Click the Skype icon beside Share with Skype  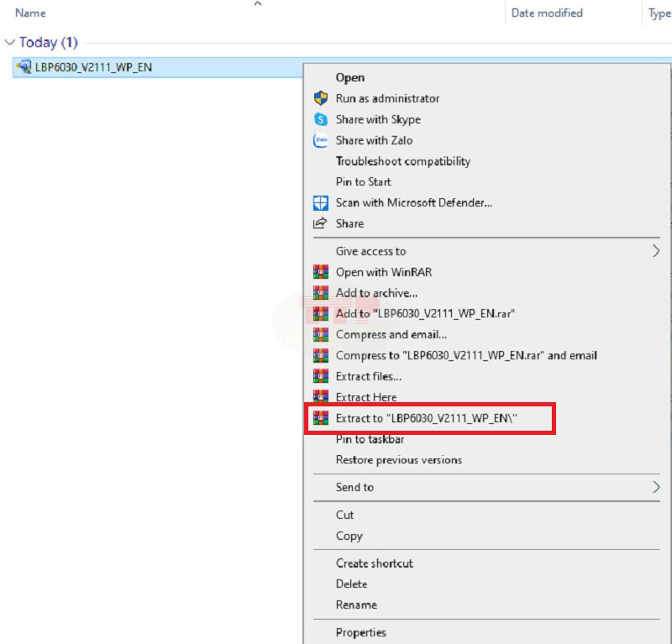pos(320,119)
